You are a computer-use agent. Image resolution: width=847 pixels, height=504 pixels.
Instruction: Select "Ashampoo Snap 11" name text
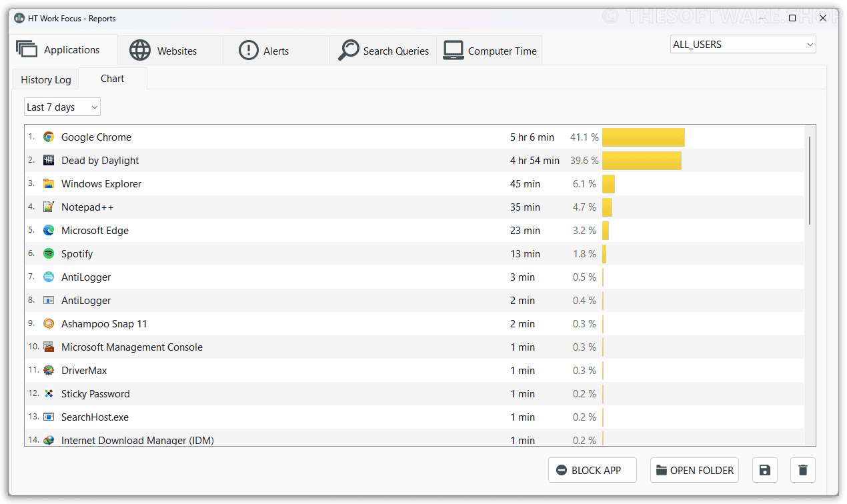click(104, 324)
